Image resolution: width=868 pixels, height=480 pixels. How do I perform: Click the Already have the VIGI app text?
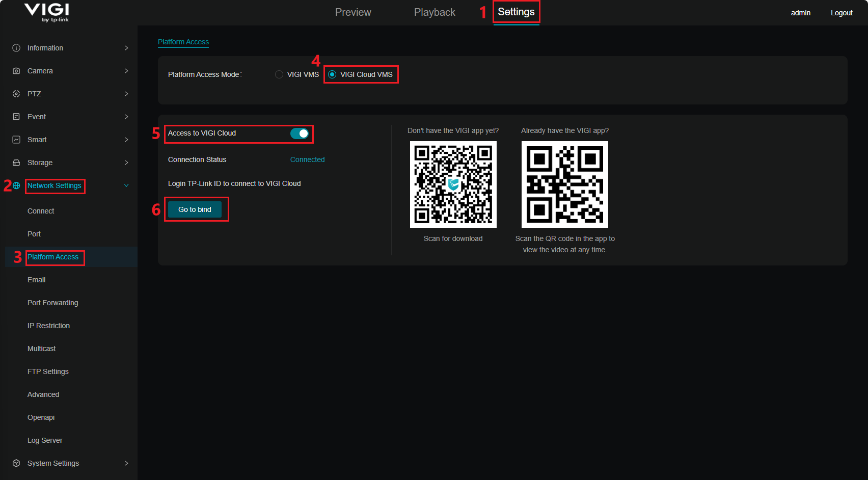[565, 130]
